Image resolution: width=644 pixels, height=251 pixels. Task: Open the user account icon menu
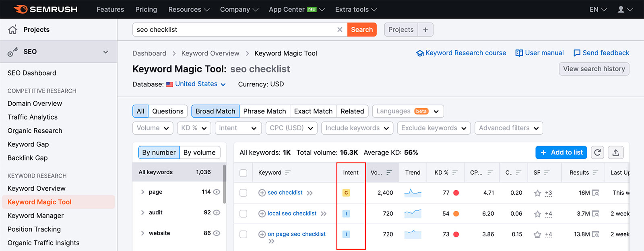coord(625,9)
